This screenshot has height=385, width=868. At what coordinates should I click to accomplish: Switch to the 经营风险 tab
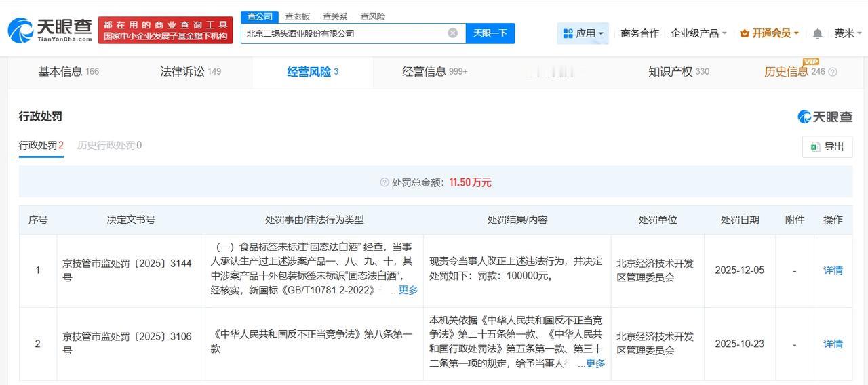pyautogui.click(x=313, y=72)
